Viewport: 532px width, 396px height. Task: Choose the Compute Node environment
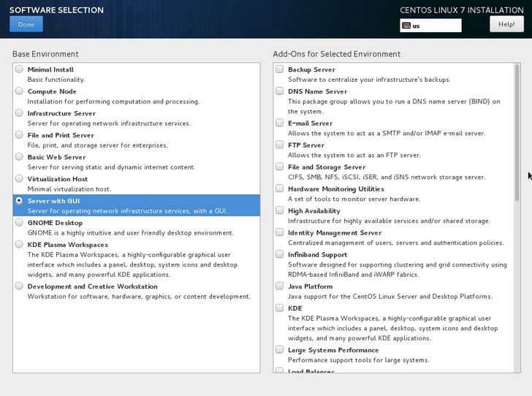click(19, 91)
